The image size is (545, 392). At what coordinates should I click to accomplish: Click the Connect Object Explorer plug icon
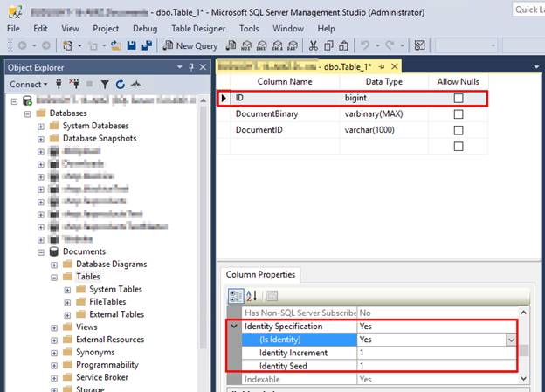pos(59,84)
